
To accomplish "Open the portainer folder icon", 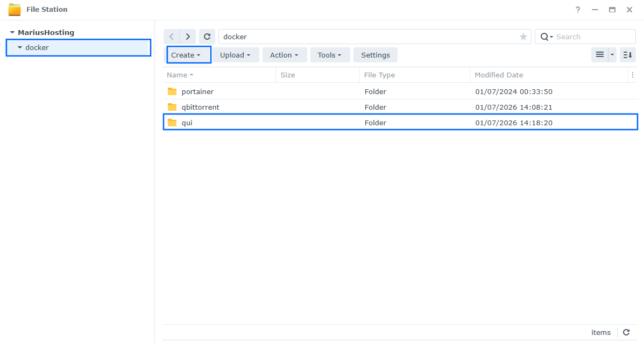I will click(172, 91).
